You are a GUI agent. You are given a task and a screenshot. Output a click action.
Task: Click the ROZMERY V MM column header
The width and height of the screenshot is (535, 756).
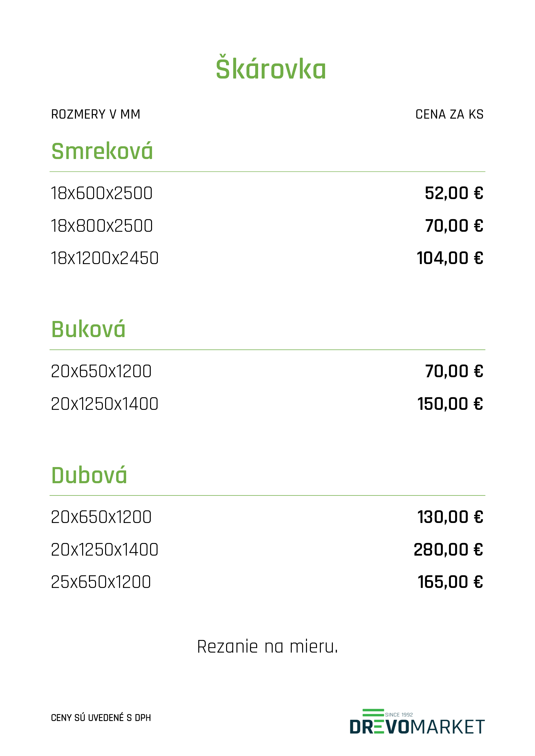tap(95, 114)
